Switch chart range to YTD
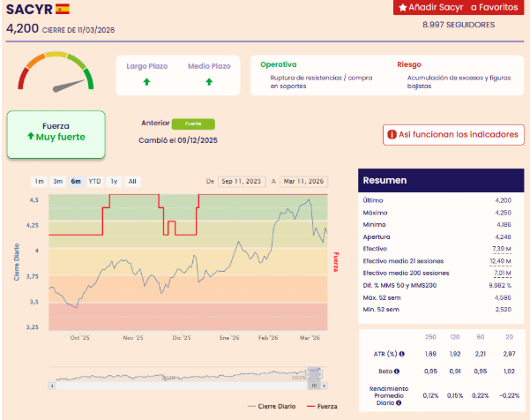The image size is (530, 420). point(94,181)
